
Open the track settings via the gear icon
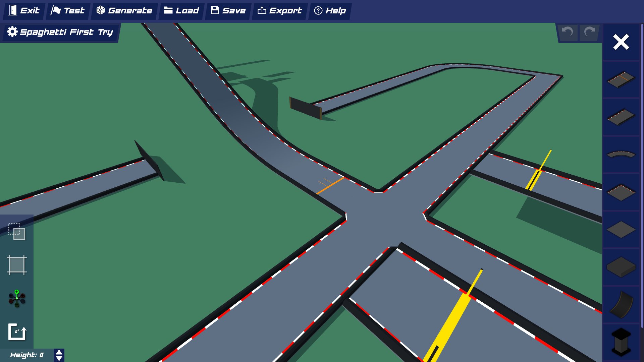[12, 32]
